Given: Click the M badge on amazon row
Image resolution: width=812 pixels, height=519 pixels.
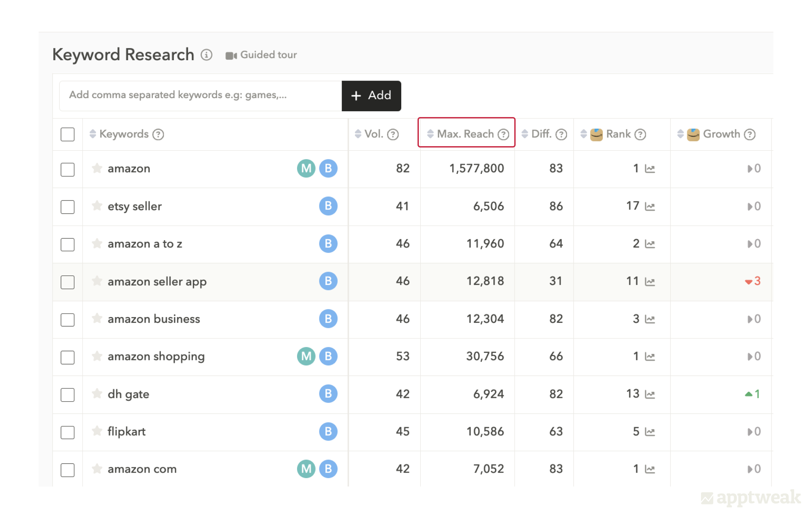Looking at the screenshot, I should click(306, 168).
